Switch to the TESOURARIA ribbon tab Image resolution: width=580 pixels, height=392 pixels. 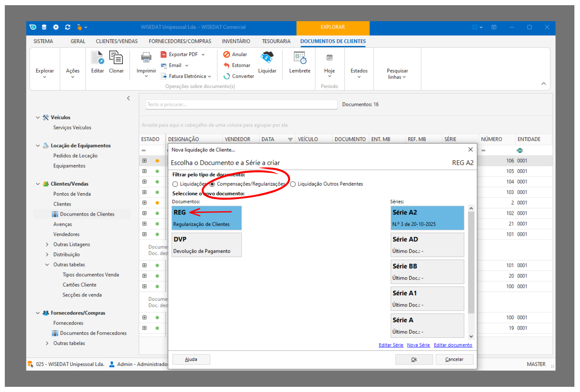(276, 41)
